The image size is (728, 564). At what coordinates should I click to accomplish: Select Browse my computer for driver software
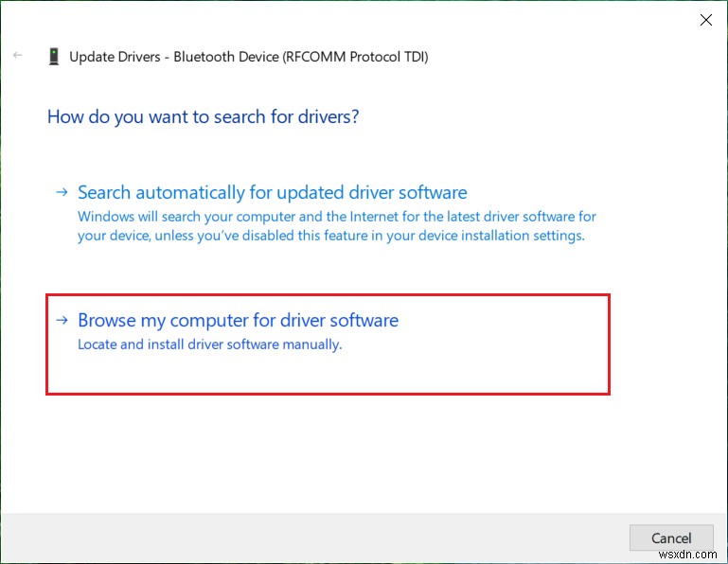[328, 344]
